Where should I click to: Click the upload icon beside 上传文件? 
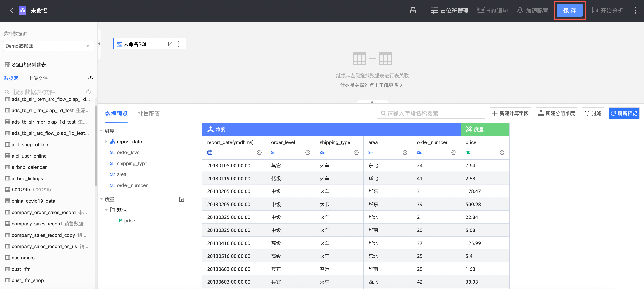click(90, 78)
